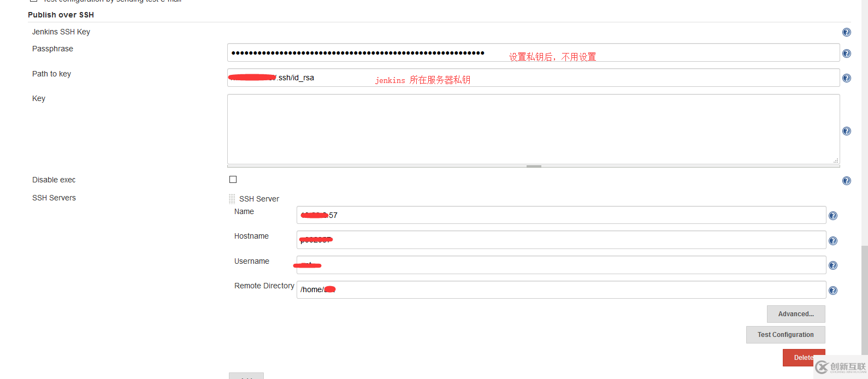
Task: Focus the Remote Directory field
Action: pos(561,289)
